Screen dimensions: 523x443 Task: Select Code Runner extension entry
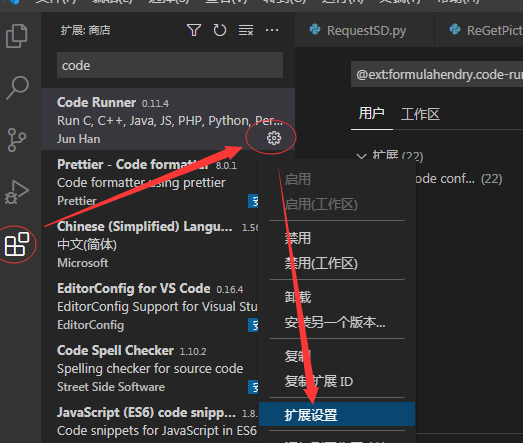coord(168,119)
